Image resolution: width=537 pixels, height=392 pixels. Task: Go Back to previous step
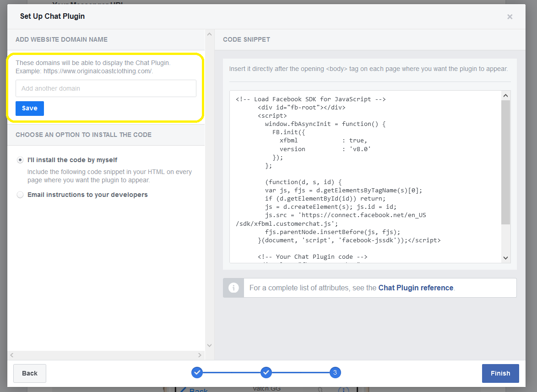point(30,373)
